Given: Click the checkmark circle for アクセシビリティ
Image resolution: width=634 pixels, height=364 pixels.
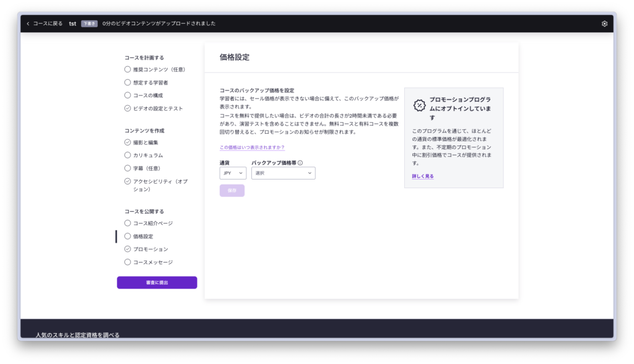Looking at the screenshot, I should click(x=128, y=181).
